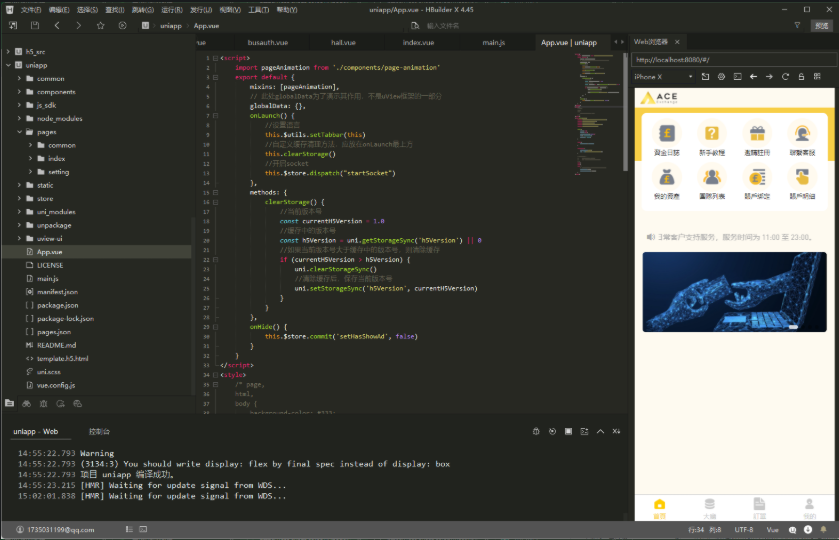
Task: Expand the h5_src project
Action: click(x=8, y=52)
